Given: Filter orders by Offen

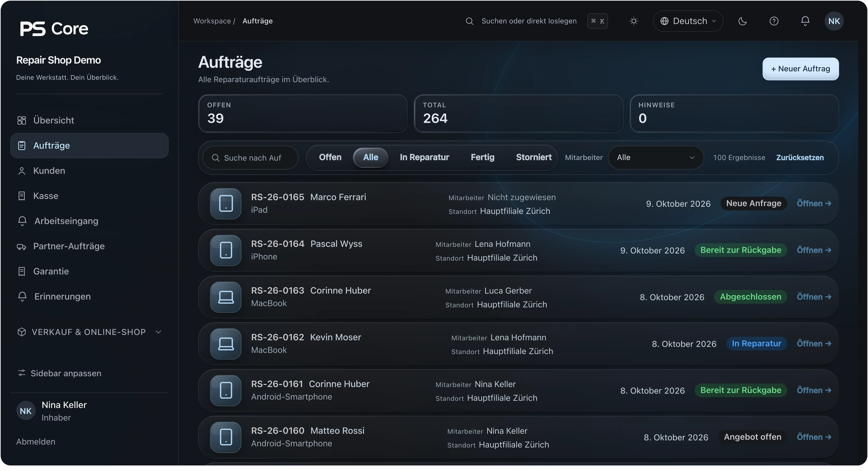Looking at the screenshot, I should click(x=330, y=157).
